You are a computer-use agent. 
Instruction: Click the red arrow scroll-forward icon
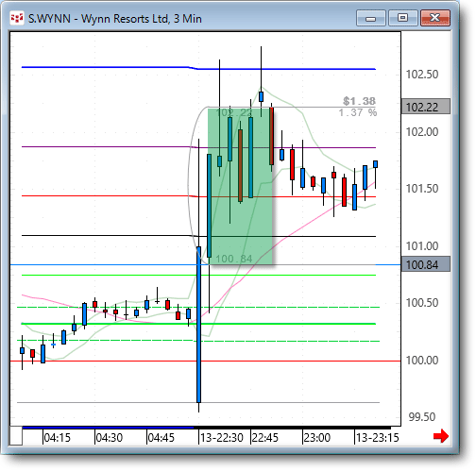pos(441,436)
